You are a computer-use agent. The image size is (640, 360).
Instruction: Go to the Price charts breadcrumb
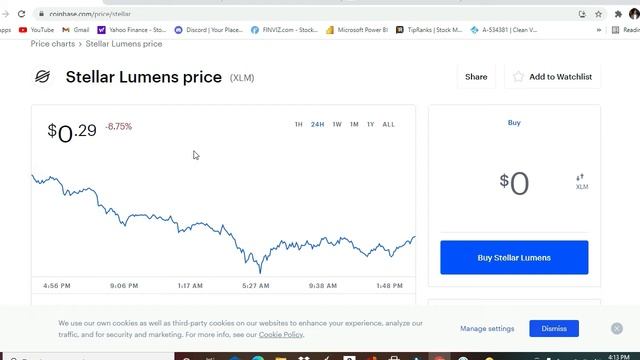[x=53, y=44]
